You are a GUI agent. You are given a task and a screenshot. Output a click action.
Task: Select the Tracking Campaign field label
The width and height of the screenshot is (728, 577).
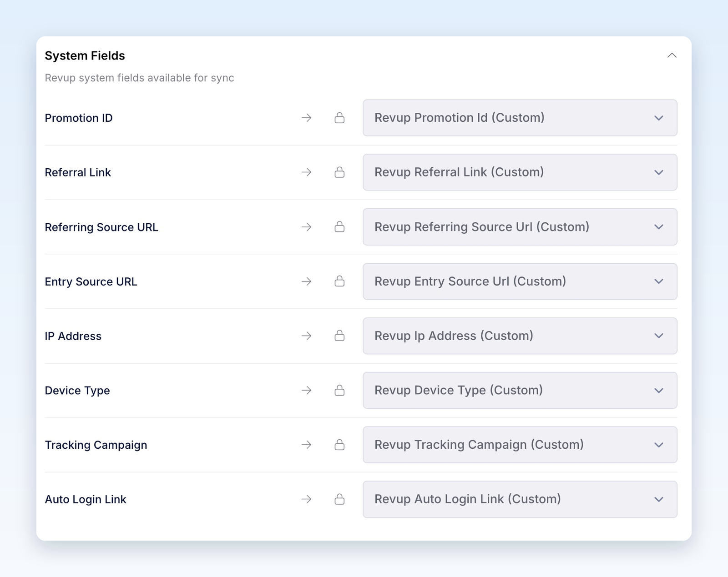tap(96, 445)
